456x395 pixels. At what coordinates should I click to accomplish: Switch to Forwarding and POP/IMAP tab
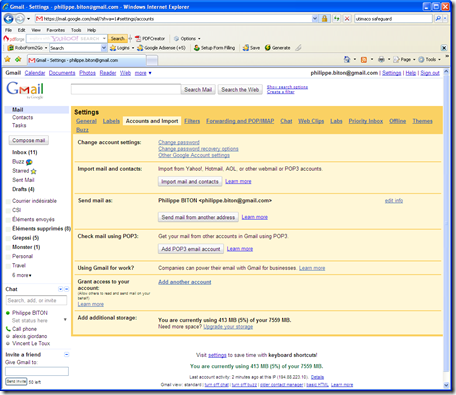pos(240,121)
